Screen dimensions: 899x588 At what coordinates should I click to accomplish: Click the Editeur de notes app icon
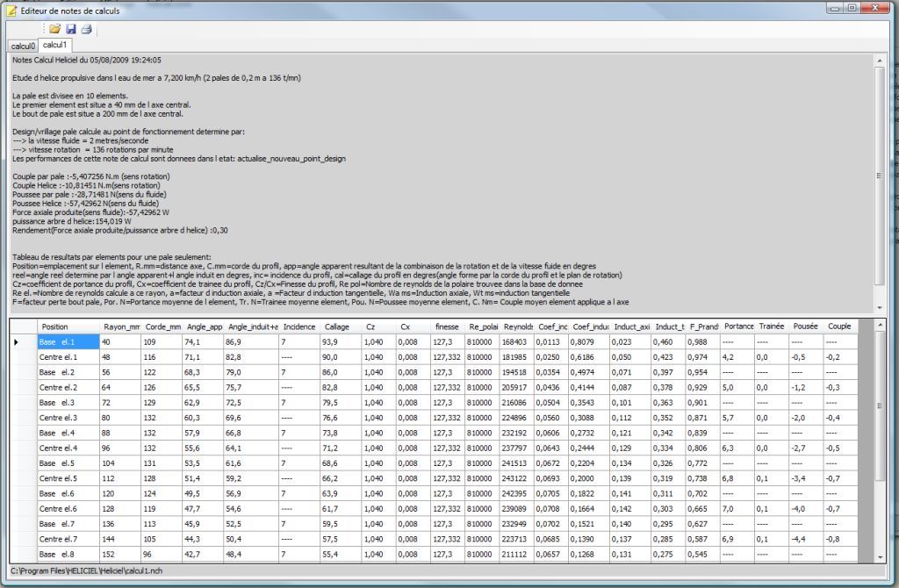pos(11,11)
